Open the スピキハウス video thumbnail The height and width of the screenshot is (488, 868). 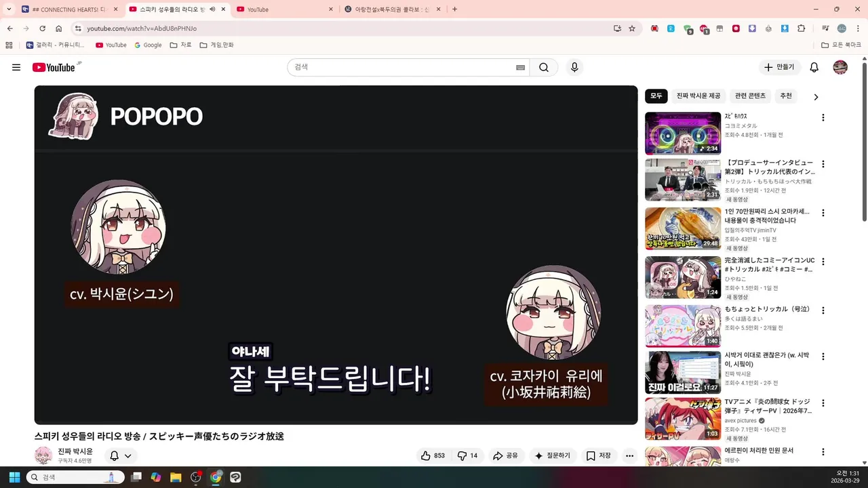(x=683, y=134)
